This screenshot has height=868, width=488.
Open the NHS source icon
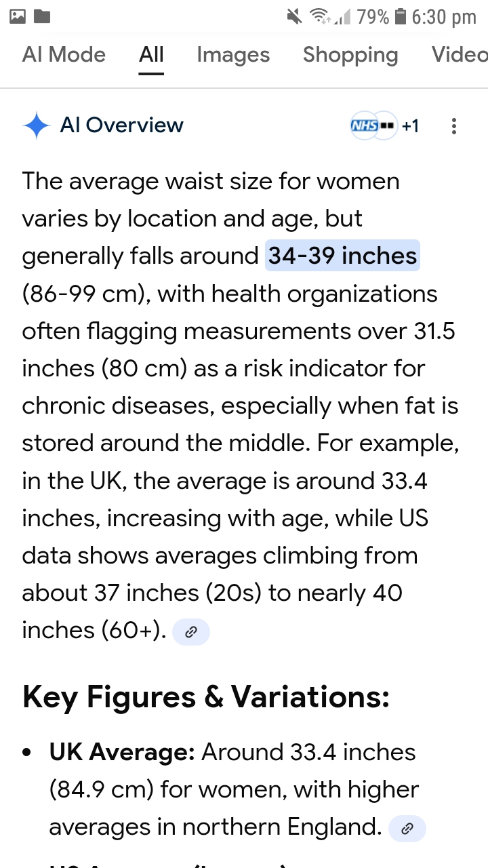point(364,125)
